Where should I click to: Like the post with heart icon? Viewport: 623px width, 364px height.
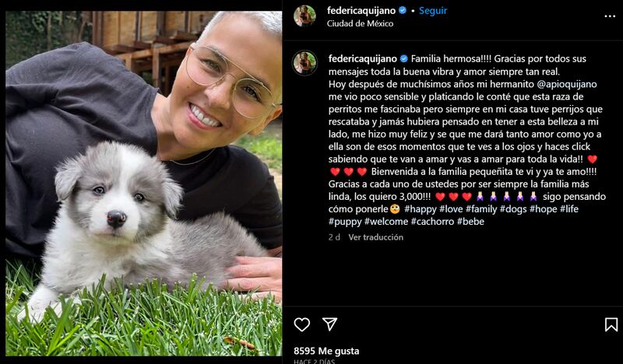[302, 324]
